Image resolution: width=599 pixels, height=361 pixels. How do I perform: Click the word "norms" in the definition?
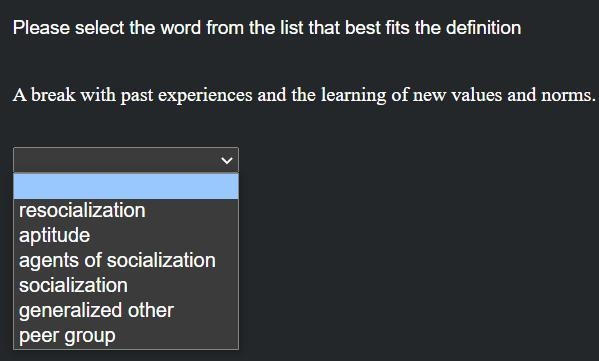566,95
